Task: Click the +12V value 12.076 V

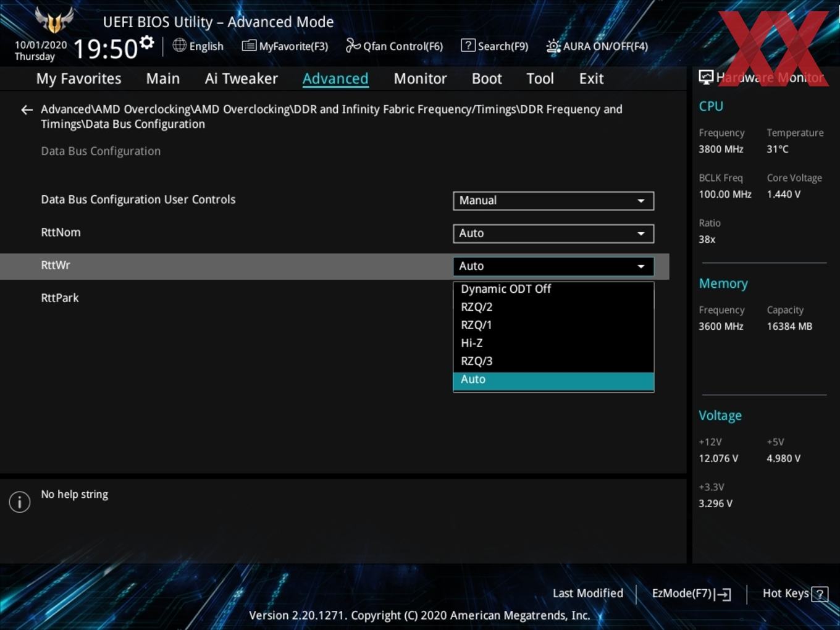Action: (718, 459)
